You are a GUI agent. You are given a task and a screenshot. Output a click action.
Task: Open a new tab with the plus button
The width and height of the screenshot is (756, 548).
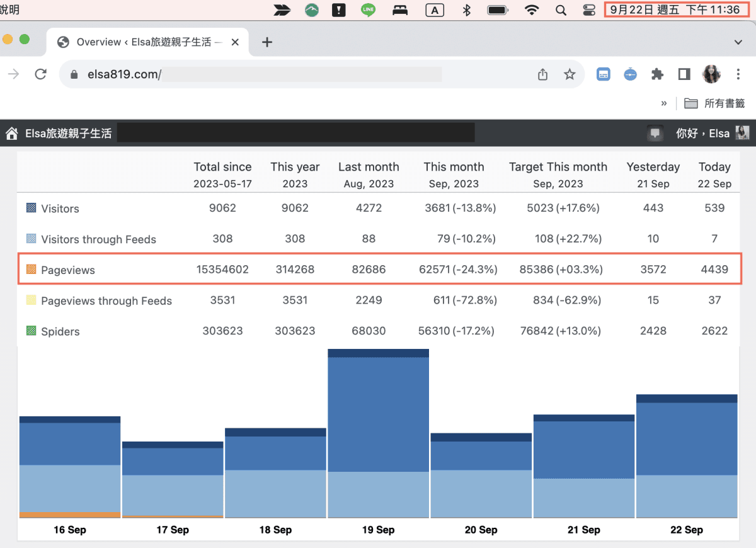pos(267,42)
